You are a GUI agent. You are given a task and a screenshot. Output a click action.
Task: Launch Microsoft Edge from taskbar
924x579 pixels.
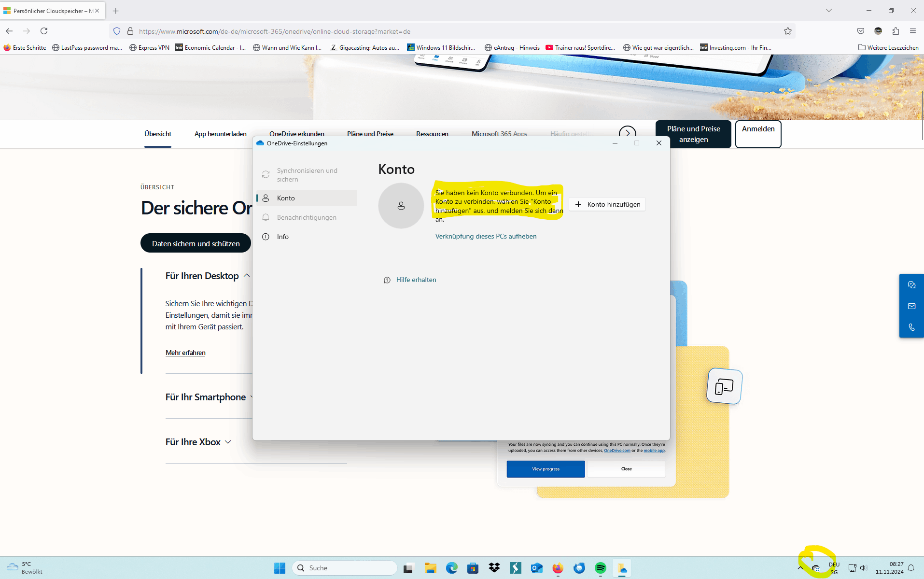(x=452, y=568)
